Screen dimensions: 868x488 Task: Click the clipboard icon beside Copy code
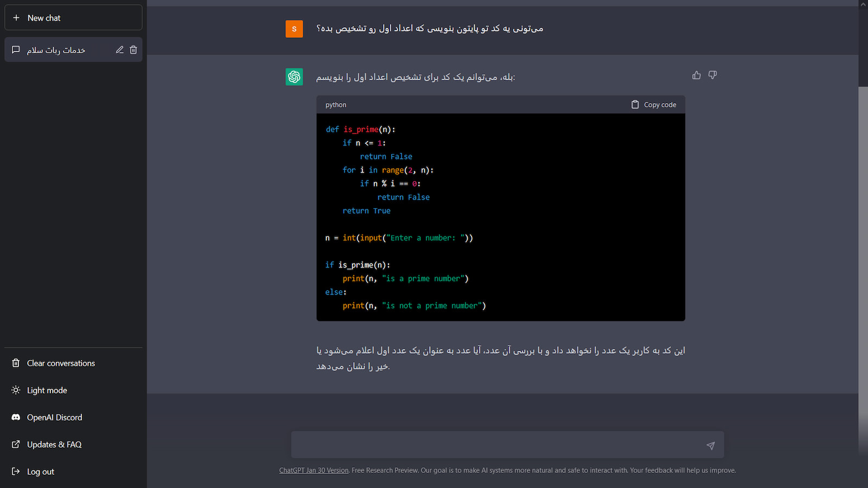(635, 105)
